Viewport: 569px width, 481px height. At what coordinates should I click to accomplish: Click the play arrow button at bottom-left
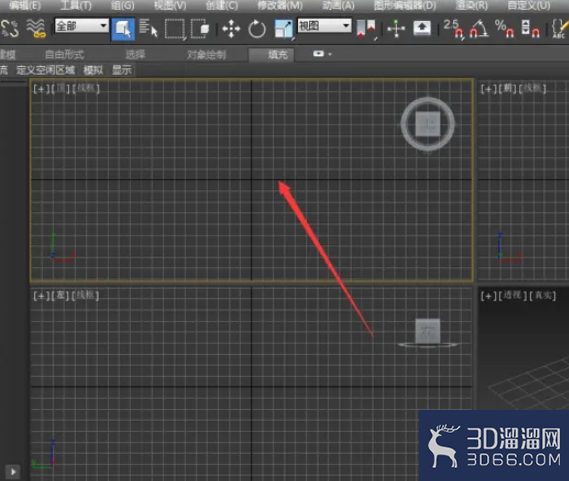[13, 472]
